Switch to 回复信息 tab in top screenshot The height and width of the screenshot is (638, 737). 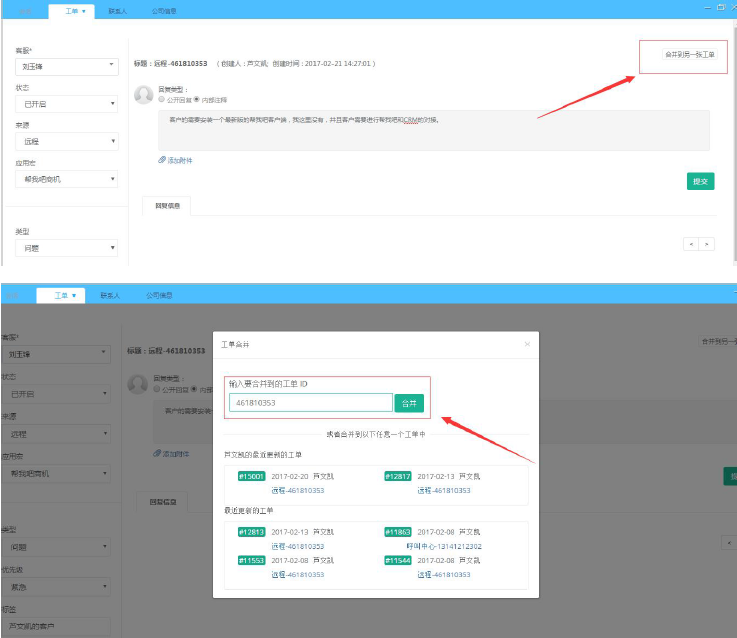click(167, 206)
